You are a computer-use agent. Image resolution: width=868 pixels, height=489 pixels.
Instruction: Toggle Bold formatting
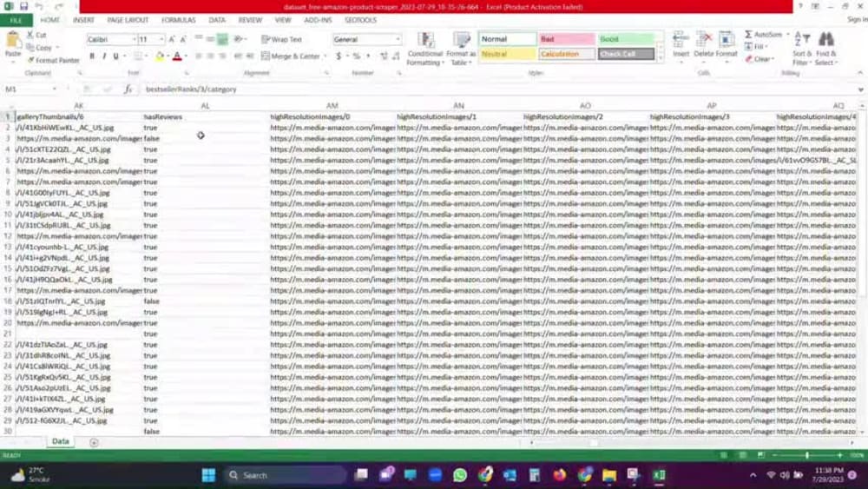tap(92, 56)
